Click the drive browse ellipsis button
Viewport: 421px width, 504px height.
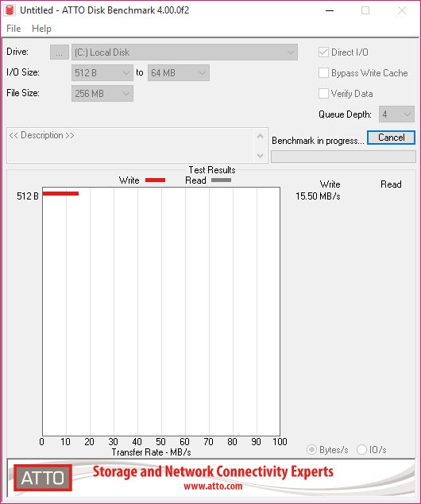coord(59,52)
